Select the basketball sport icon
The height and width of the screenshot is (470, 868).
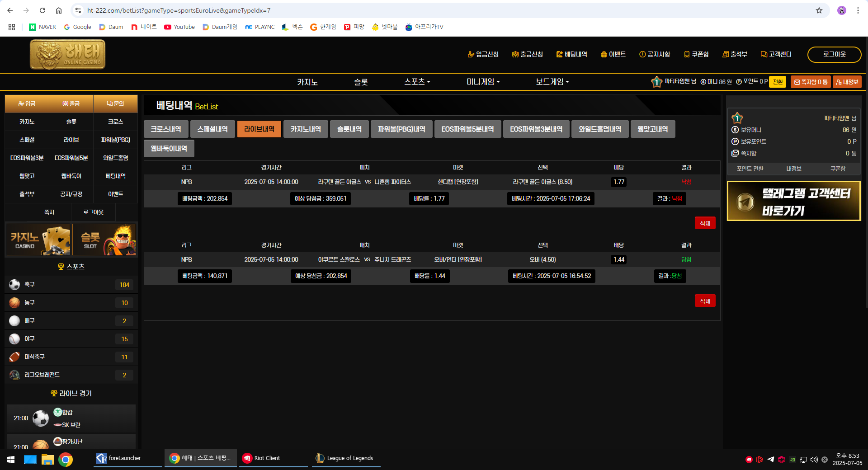click(x=14, y=303)
